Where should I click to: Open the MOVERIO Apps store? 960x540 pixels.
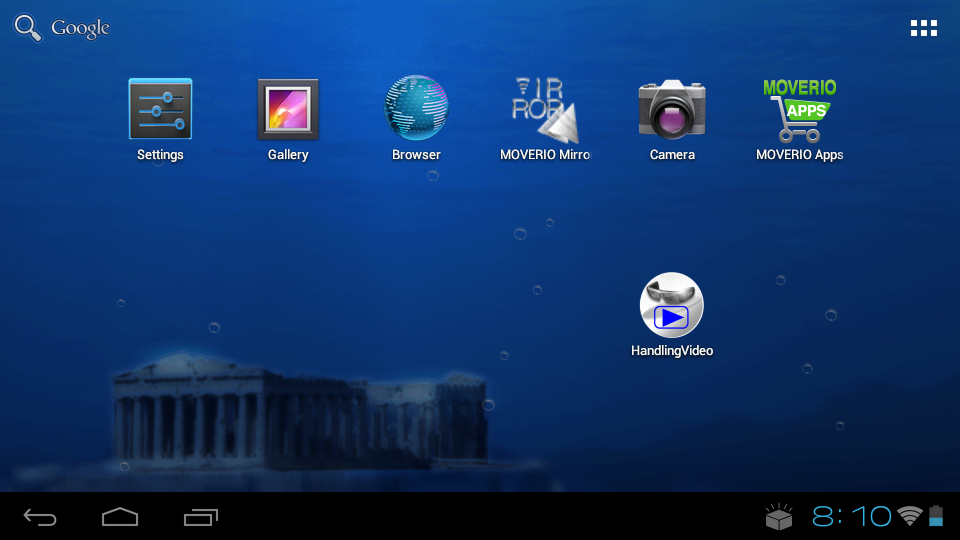pyautogui.click(x=800, y=111)
